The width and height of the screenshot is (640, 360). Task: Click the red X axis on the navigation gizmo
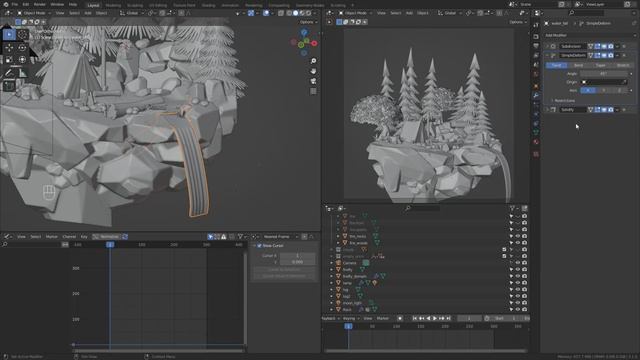click(314, 43)
